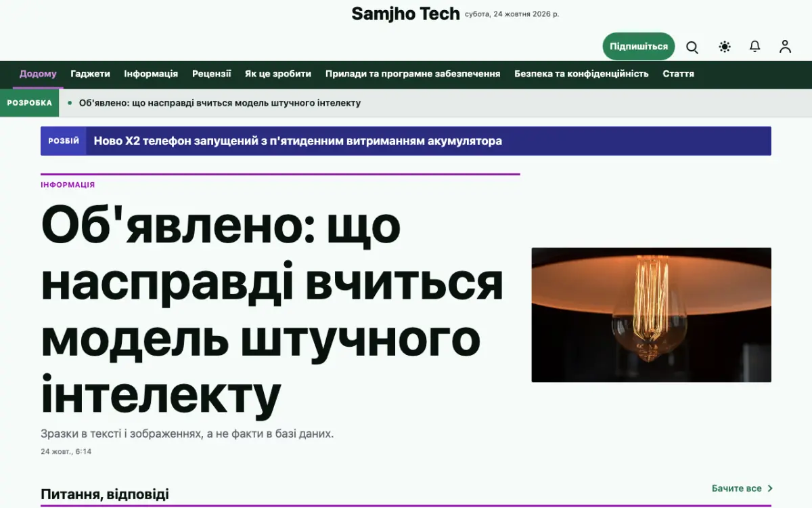Image resolution: width=812 pixels, height=508 pixels.
Task: Open the Рецензії navigation item
Action: tap(212, 74)
